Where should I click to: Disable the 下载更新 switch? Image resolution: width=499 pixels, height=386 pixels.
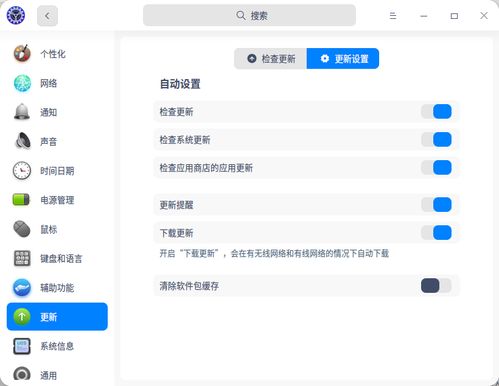[x=436, y=232]
